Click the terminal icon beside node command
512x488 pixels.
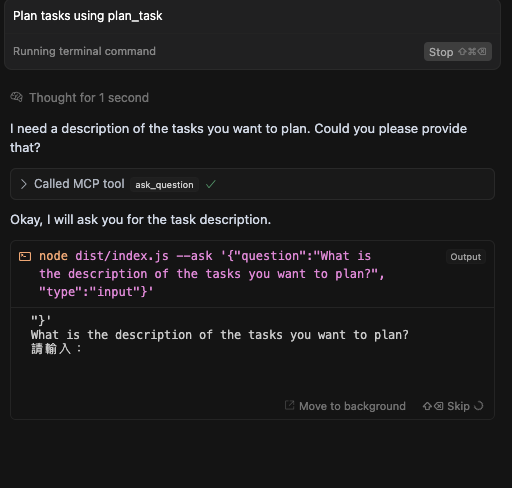[x=25, y=256]
